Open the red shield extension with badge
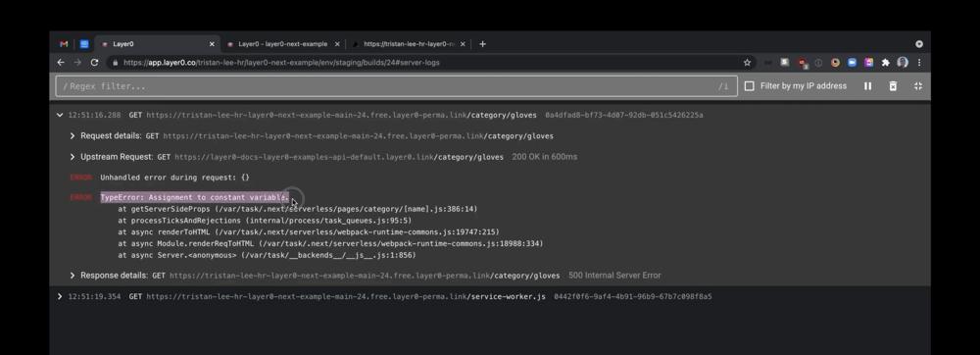The width and height of the screenshot is (980, 355). [x=803, y=63]
